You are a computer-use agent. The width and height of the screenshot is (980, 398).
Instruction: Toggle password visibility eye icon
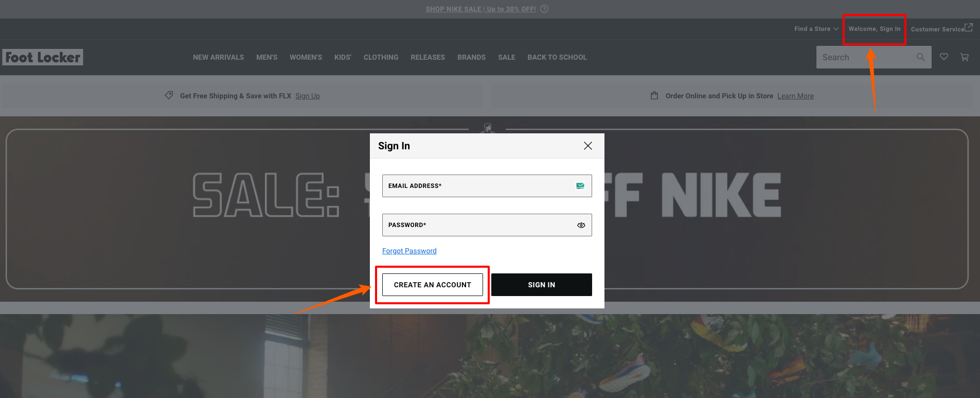pyautogui.click(x=581, y=225)
